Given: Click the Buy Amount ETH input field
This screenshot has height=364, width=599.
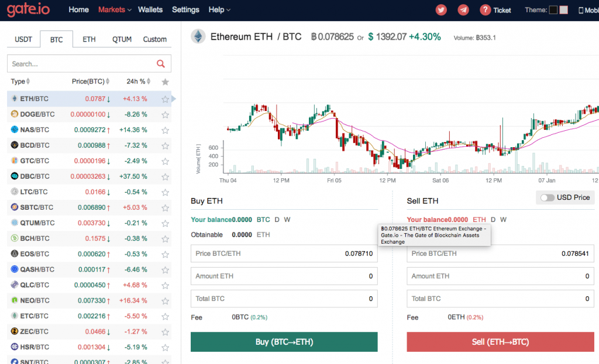Looking at the screenshot, I should (x=284, y=276).
